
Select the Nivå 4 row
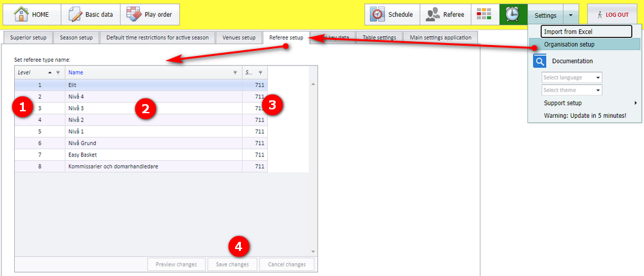[x=141, y=97]
